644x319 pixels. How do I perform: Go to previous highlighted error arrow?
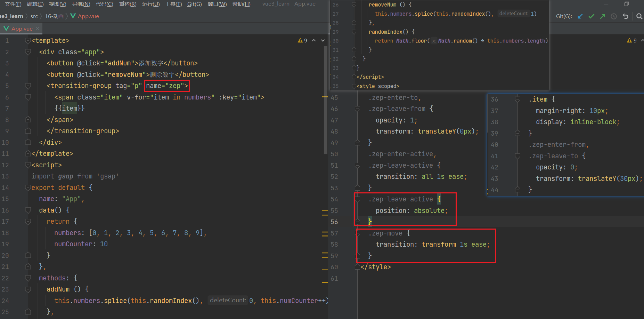click(314, 40)
